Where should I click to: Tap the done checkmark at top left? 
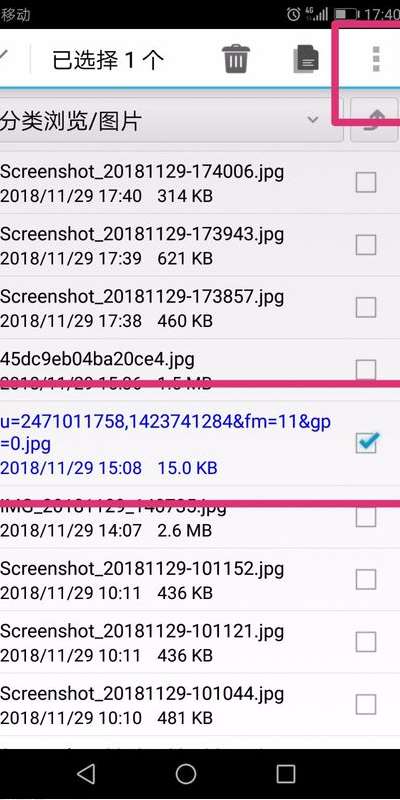[x=4, y=56]
